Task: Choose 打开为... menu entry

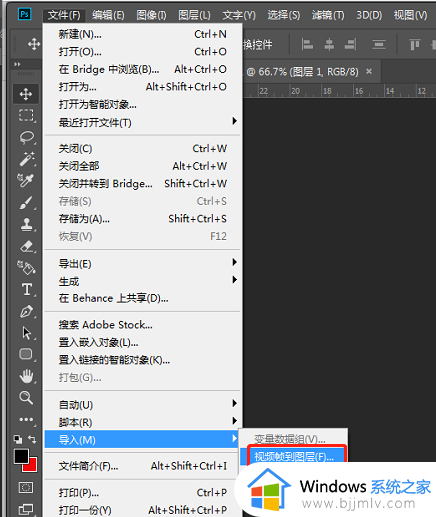Action: pos(143,87)
